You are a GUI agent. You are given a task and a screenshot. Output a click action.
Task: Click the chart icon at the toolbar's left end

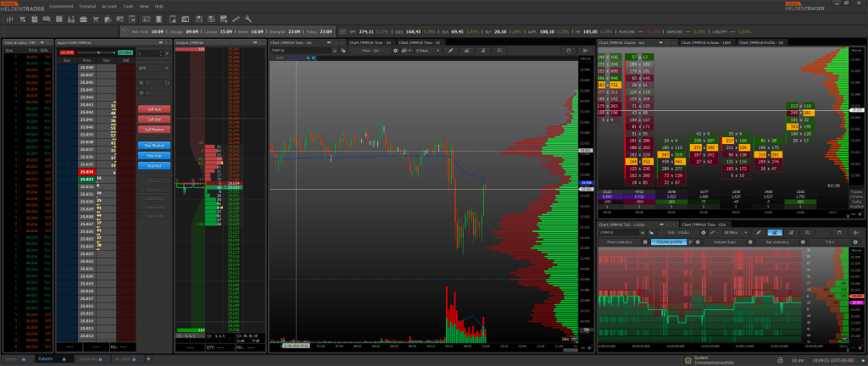pos(8,17)
